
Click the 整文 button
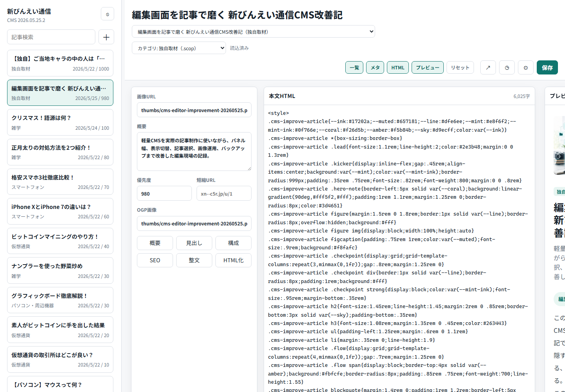pyautogui.click(x=194, y=260)
